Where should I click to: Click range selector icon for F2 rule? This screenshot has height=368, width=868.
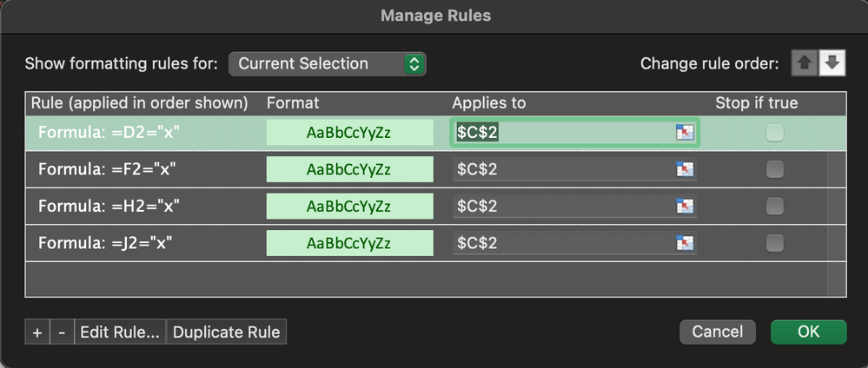(686, 169)
